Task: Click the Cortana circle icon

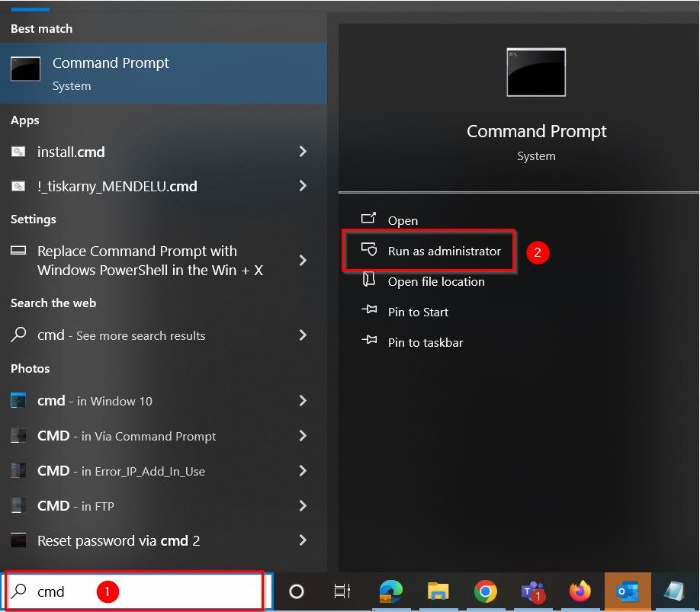Action: (297, 591)
